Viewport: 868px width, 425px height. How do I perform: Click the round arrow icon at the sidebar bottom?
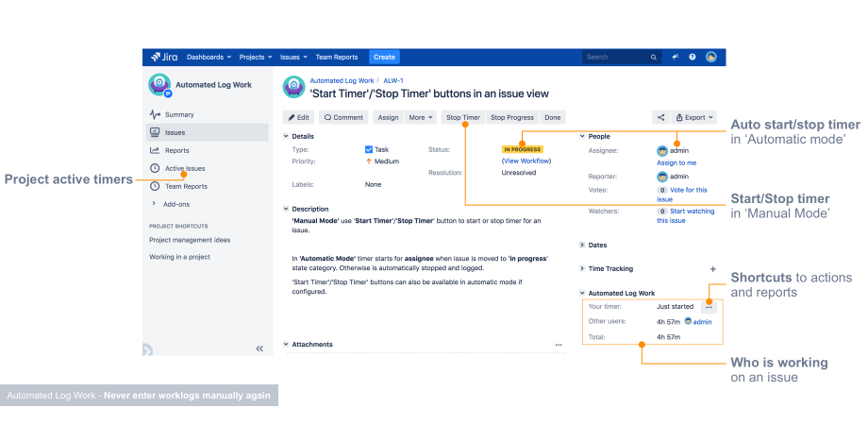[146, 349]
